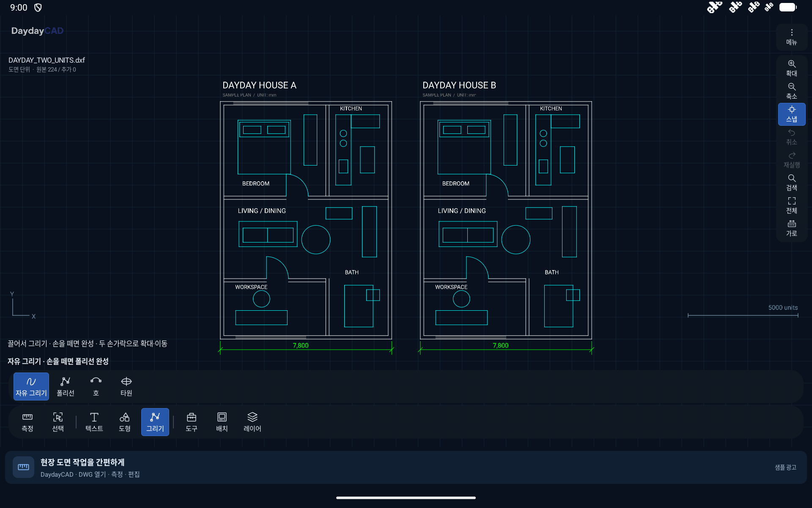This screenshot has width=812, height=508.
Task: Tap House A LIVING / DINING label
Action: click(x=262, y=211)
